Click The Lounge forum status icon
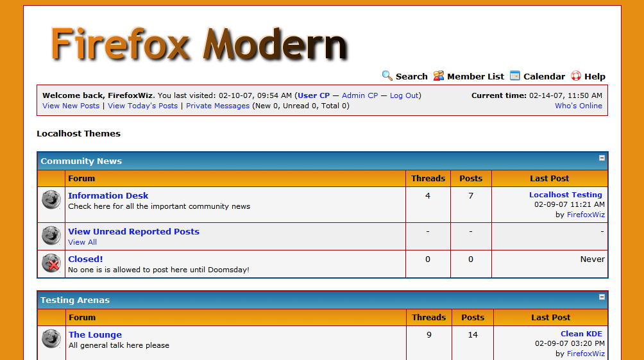Image resolution: width=644 pixels, height=360 pixels. pos(51,339)
